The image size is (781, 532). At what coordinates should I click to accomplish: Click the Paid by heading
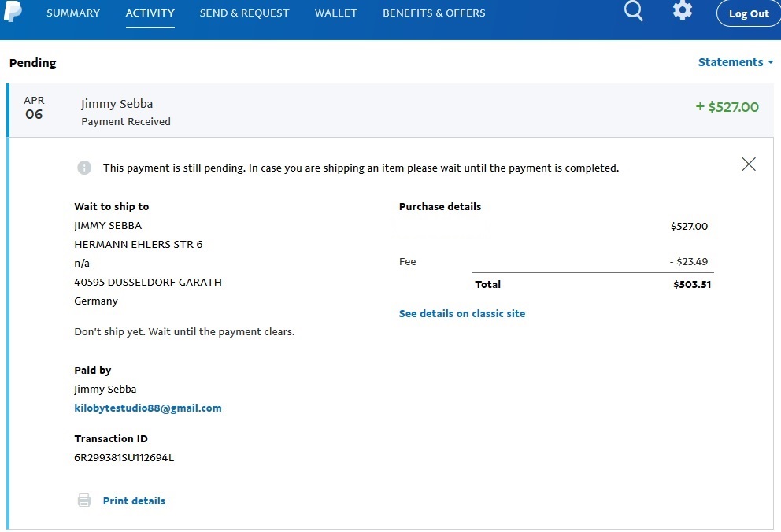click(93, 370)
